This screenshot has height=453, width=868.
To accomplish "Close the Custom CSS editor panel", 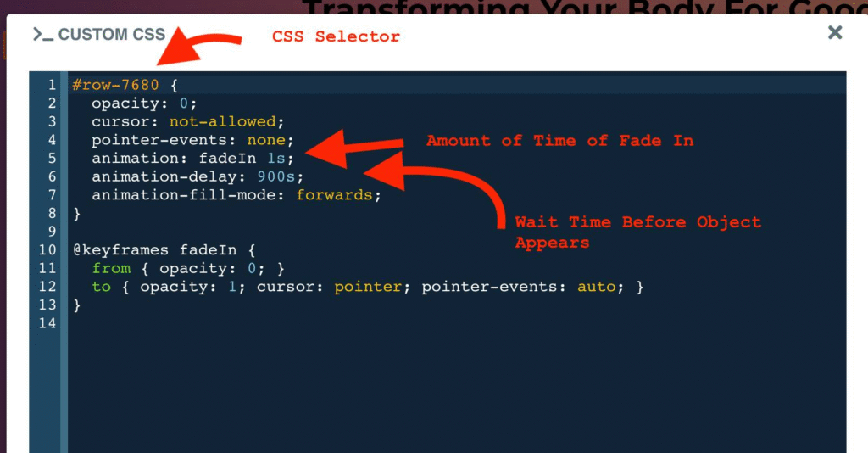I will (x=835, y=32).
